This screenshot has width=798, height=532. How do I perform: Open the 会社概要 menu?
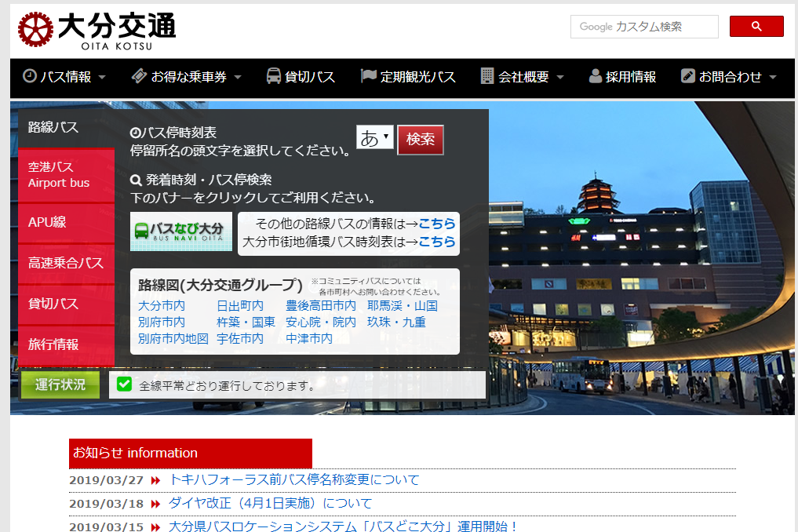(523, 77)
